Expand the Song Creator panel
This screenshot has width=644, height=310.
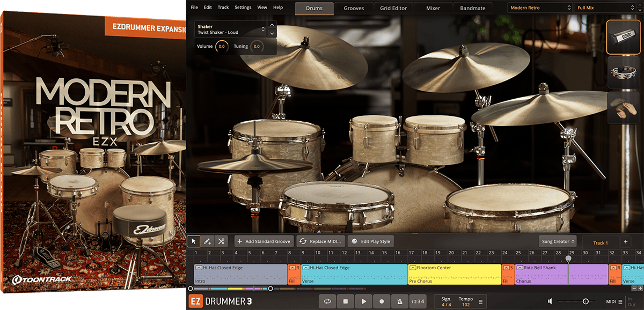pyautogui.click(x=558, y=241)
